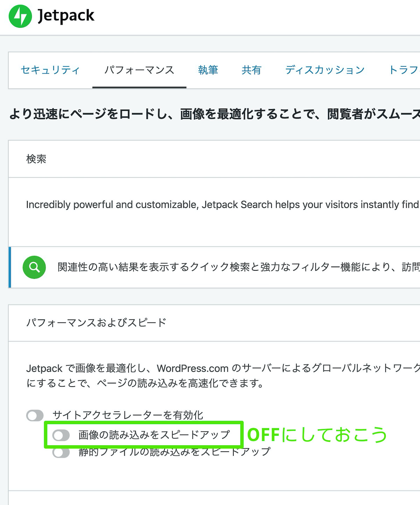Screen dimensions: 420x505
Task: Click the Incredibly powerful and customizable description text
Action: pyautogui.click(x=223, y=205)
